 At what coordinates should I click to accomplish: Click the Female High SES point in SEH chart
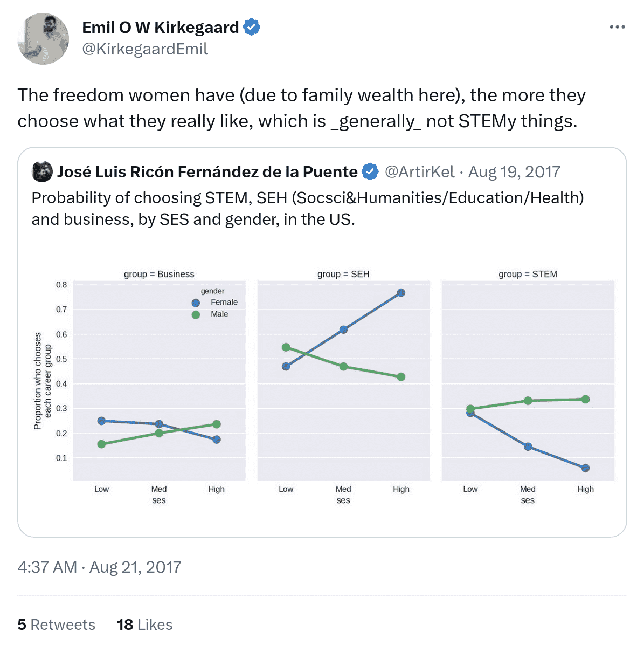[401, 293]
